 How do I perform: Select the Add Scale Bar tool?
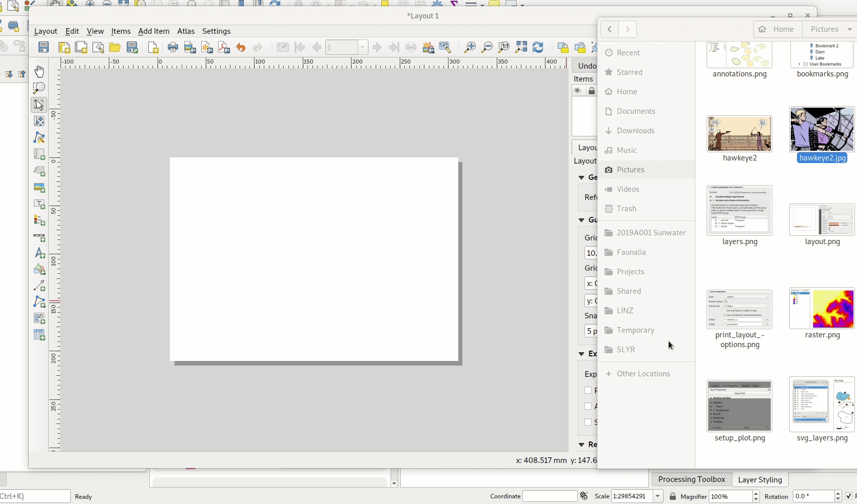point(39,237)
